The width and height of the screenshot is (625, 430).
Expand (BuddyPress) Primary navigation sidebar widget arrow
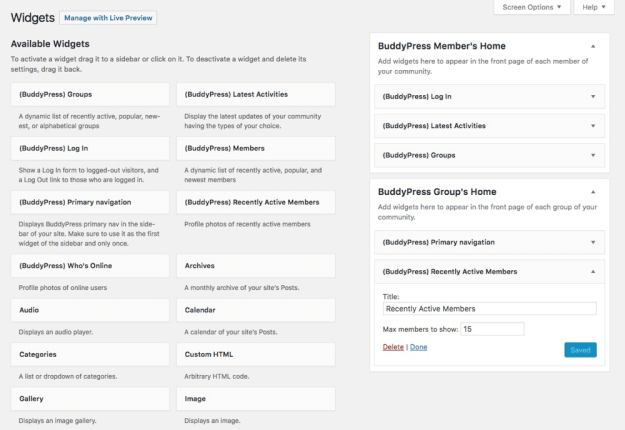pos(593,242)
